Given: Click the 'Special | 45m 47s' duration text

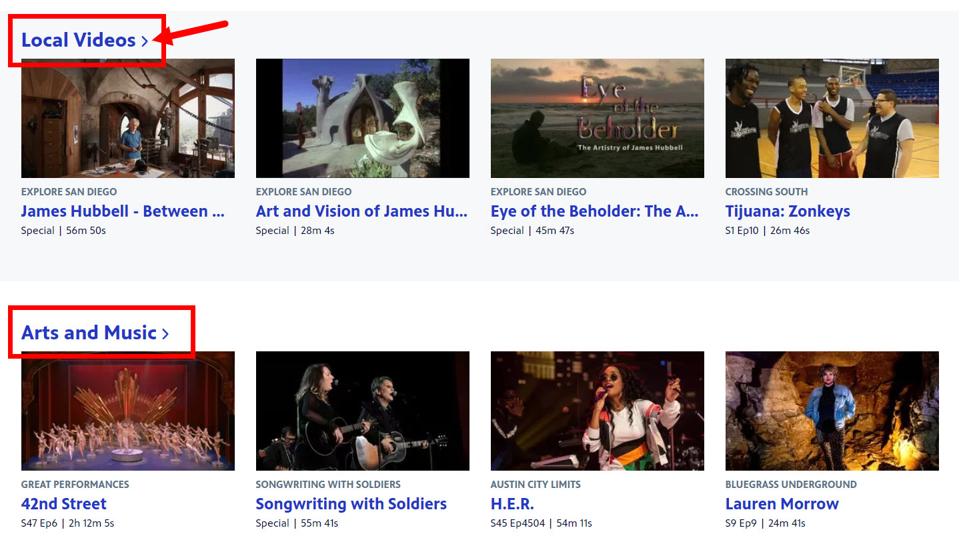Looking at the screenshot, I should [x=532, y=231].
